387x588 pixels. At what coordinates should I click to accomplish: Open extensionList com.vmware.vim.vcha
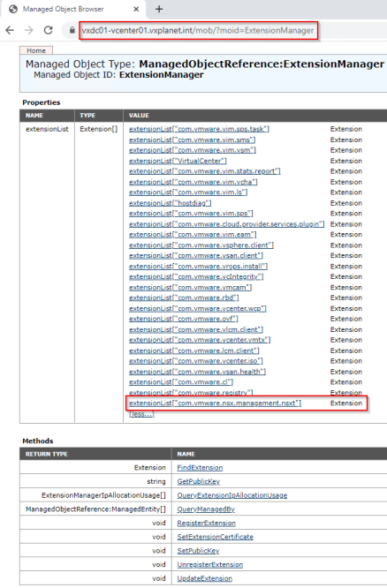pyautogui.click(x=193, y=182)
